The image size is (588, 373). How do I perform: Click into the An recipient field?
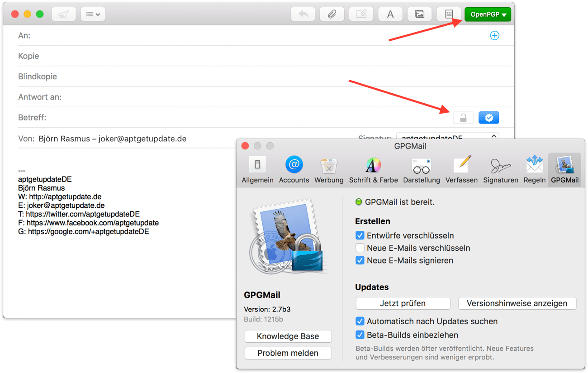coord(258,35)
